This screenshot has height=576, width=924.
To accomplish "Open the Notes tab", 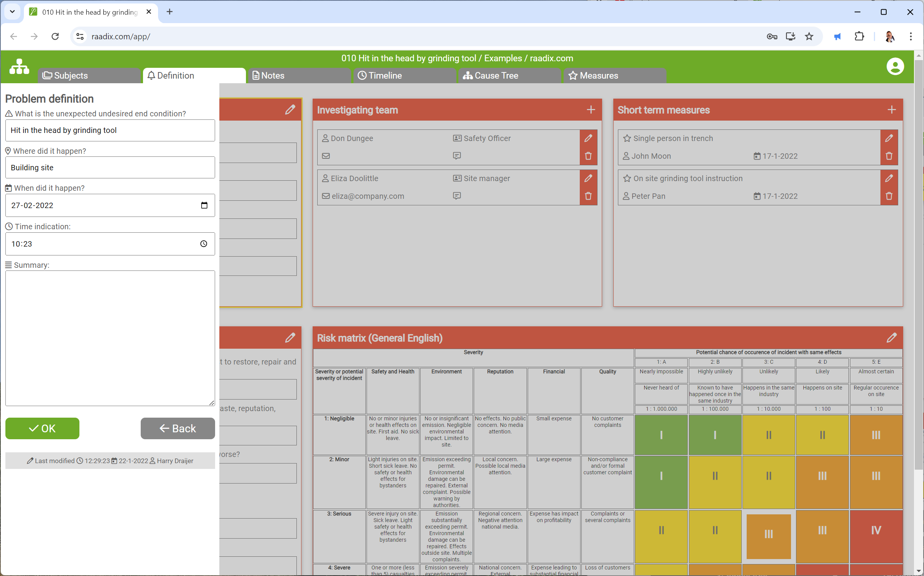I will tap(300, 76).
